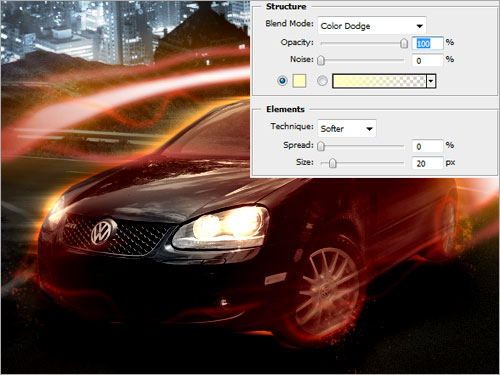500x375 pixels.
Task: Click the Spread slider handle
Action: (321, 146)
